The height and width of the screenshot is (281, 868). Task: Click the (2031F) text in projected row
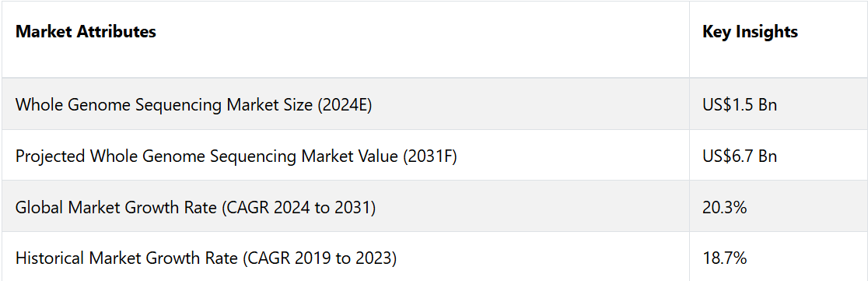point(429,156)
